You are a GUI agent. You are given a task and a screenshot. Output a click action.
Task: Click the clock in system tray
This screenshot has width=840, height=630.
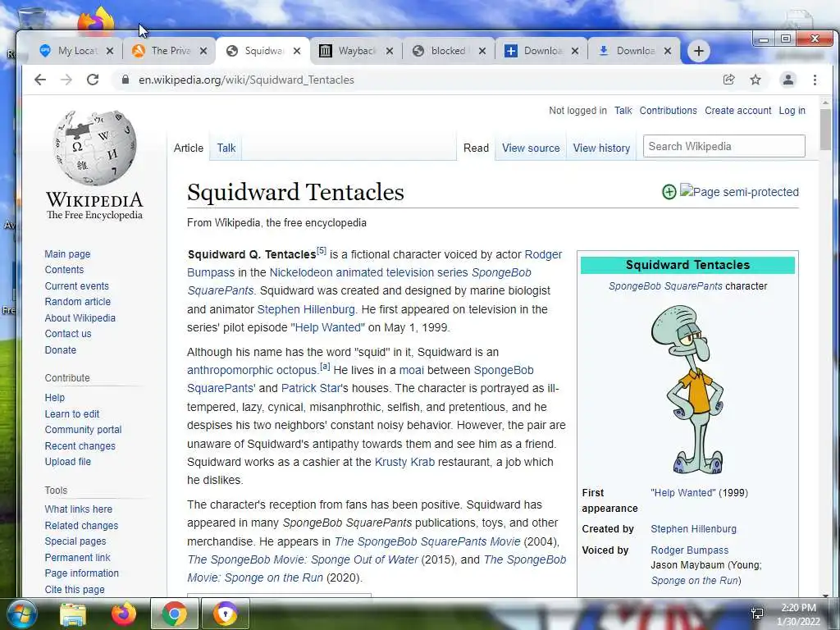click(x=799, y=614)
